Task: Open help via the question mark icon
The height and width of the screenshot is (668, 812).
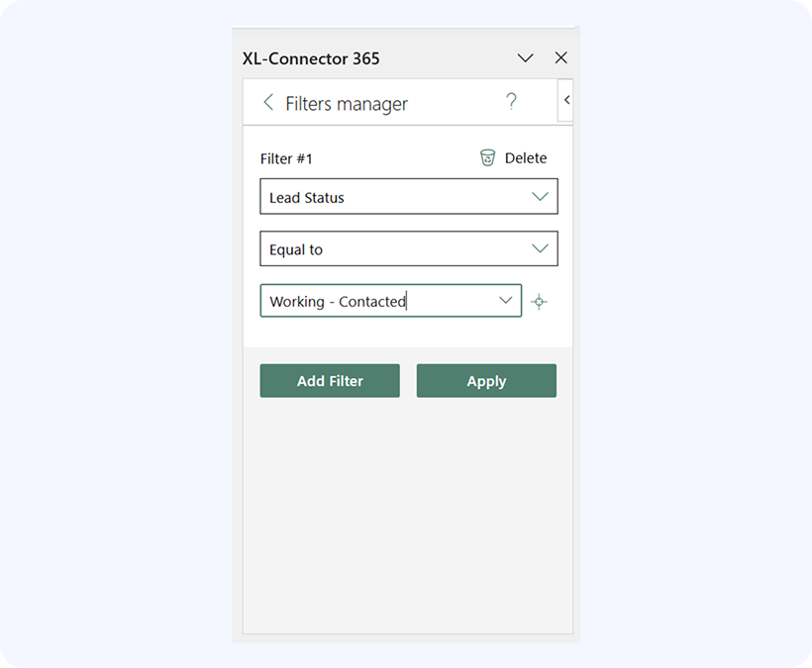Action: click(x=511, y=102)
